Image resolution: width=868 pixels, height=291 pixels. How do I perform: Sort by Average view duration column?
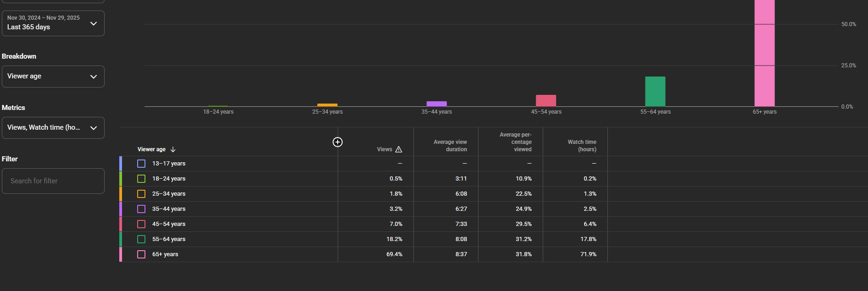coord(450,146)
